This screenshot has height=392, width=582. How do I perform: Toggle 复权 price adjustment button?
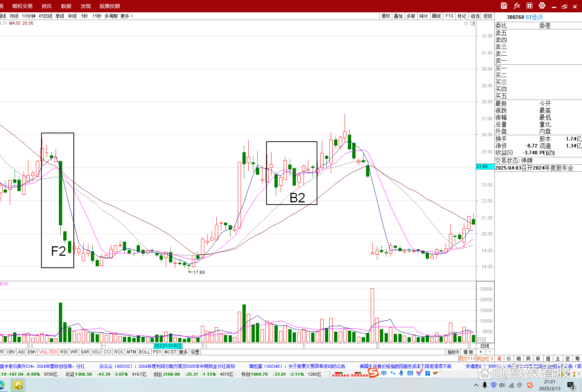pos(386,16)
